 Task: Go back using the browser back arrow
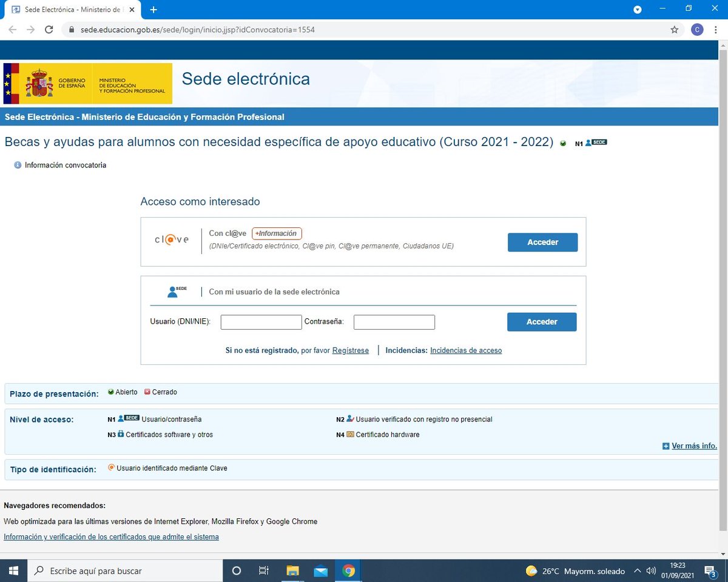pos(12,30)
